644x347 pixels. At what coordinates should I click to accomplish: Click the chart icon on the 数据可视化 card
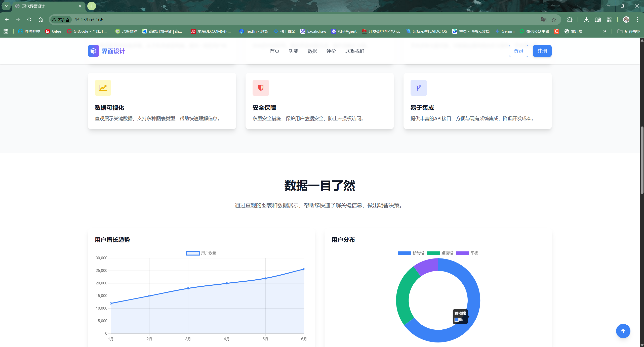(x=103, y=88)
